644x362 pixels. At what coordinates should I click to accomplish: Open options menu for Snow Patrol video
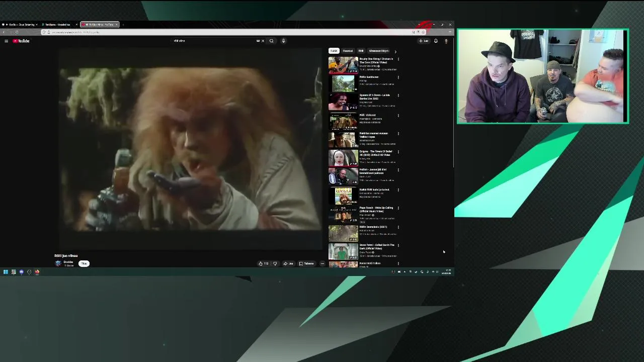pos(398,245)
